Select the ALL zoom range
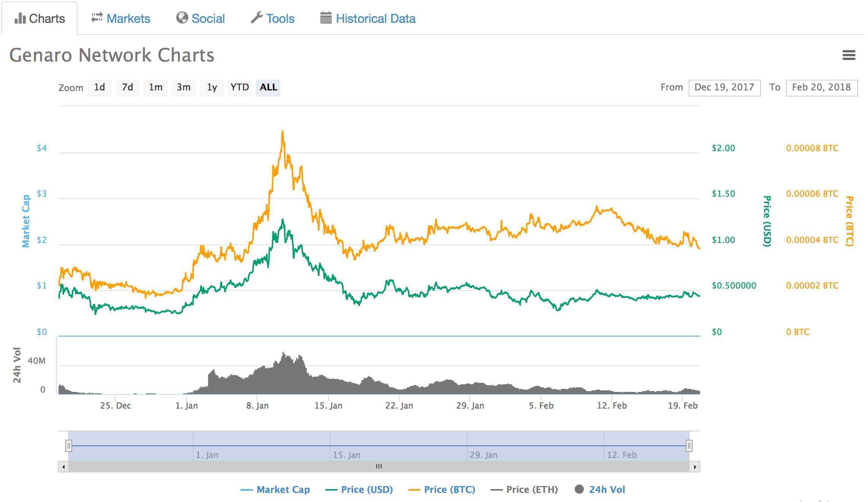Viewport: 868px width, 502px height. click(x=268, y=88)
